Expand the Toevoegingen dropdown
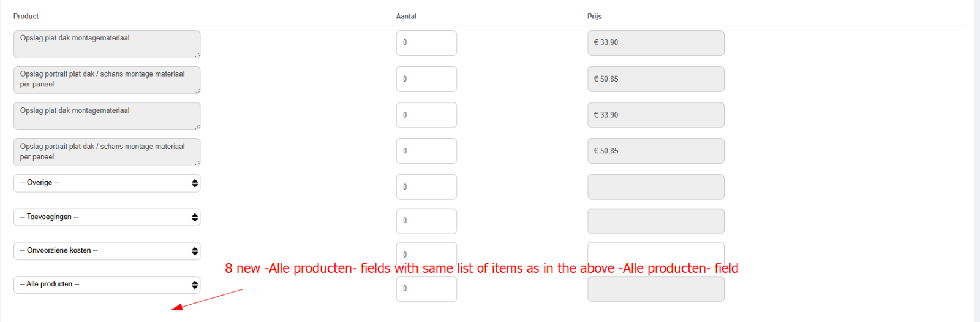The image size is (980, 322). pos(107,217)
